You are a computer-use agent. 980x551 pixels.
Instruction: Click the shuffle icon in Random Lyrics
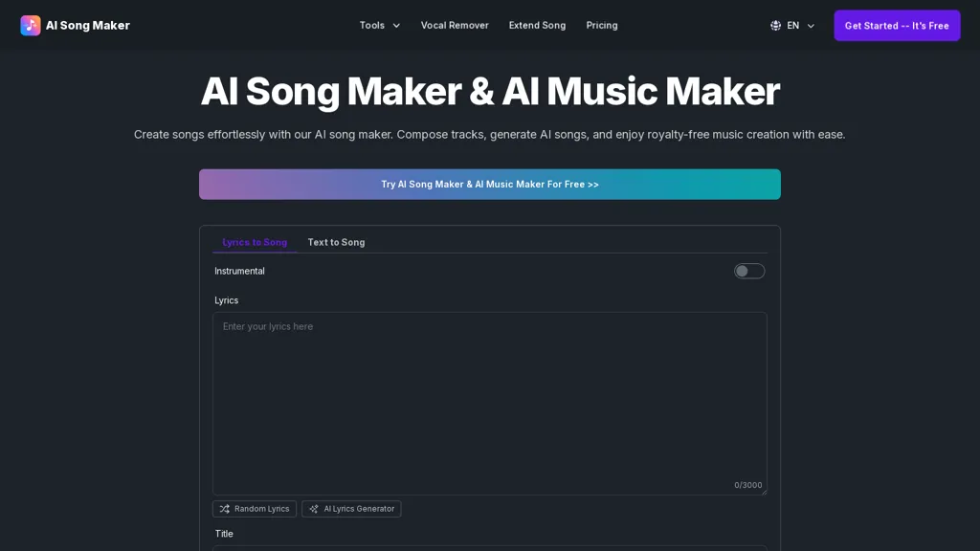225,509
